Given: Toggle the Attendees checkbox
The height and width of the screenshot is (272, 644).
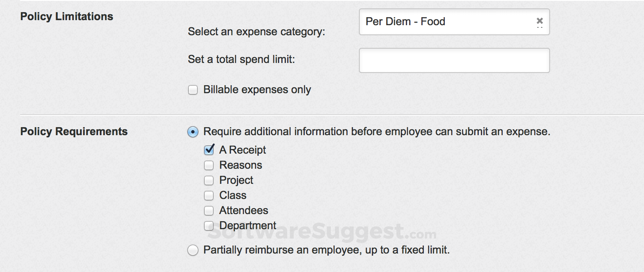Looking at the screenshot, I should coord(209,211).
